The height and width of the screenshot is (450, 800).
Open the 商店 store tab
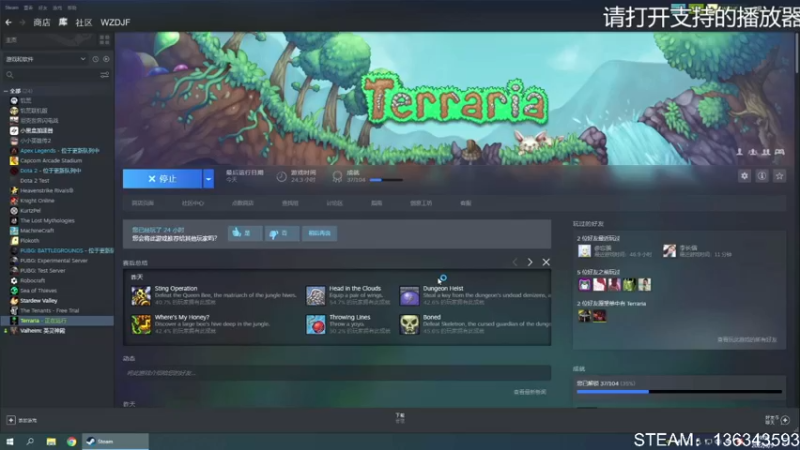click(x=41, y=22)
